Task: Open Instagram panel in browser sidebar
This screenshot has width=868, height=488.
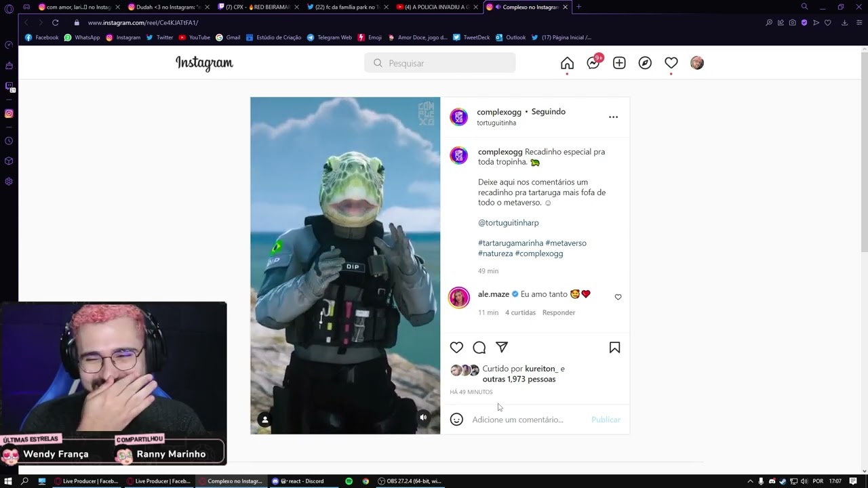Action: click(9, 113)
